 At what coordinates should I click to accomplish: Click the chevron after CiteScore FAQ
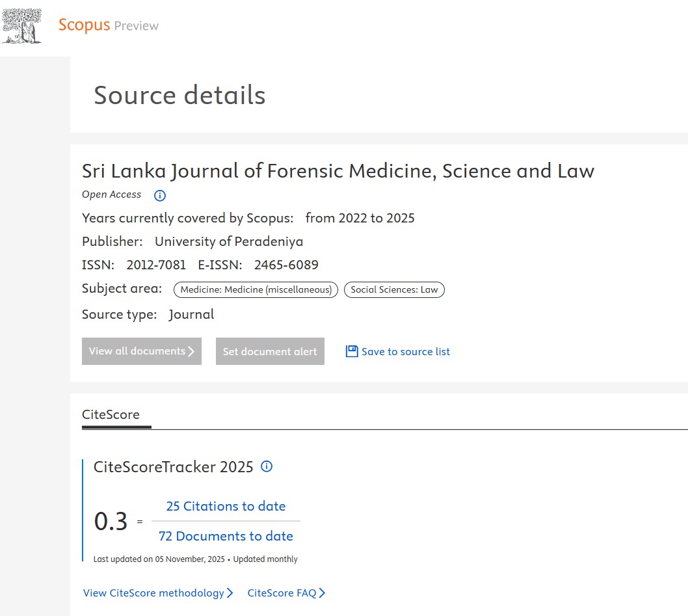tap(322, 593)
